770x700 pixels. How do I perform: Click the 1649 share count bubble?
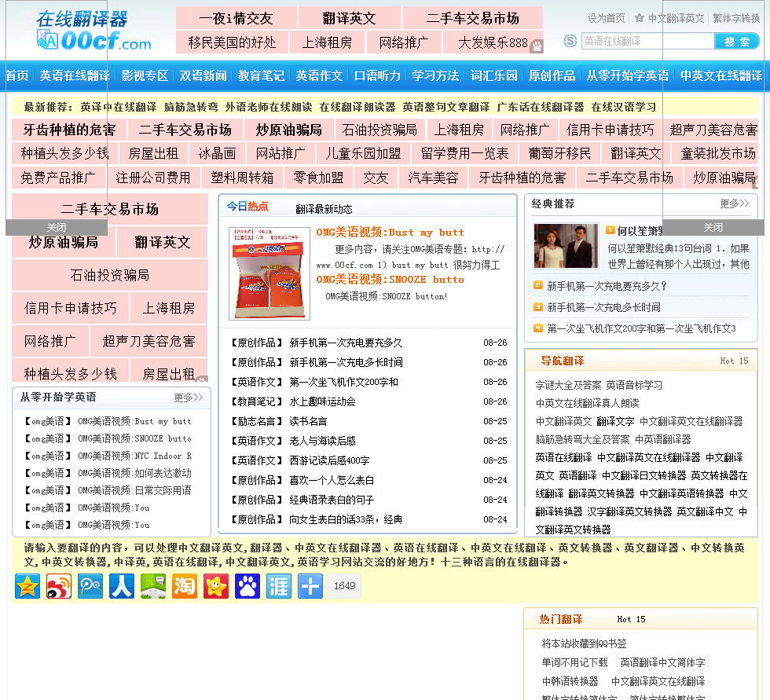(x=344, y=585)
